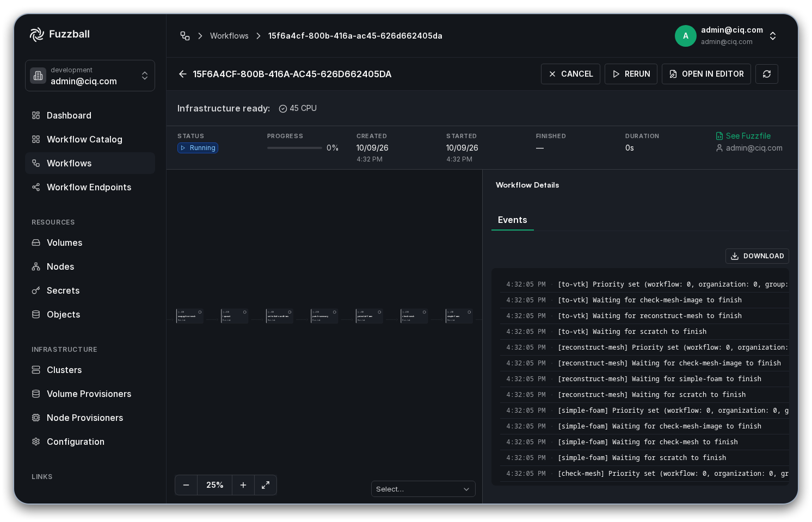Select event '[simple-foam] Waiting for check-mesh to finish'

(x=644, y=442)
